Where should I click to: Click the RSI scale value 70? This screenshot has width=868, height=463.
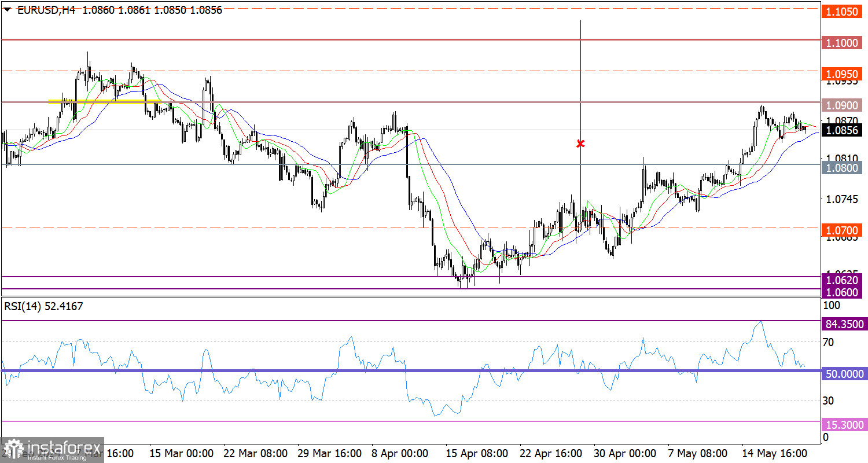828,343
